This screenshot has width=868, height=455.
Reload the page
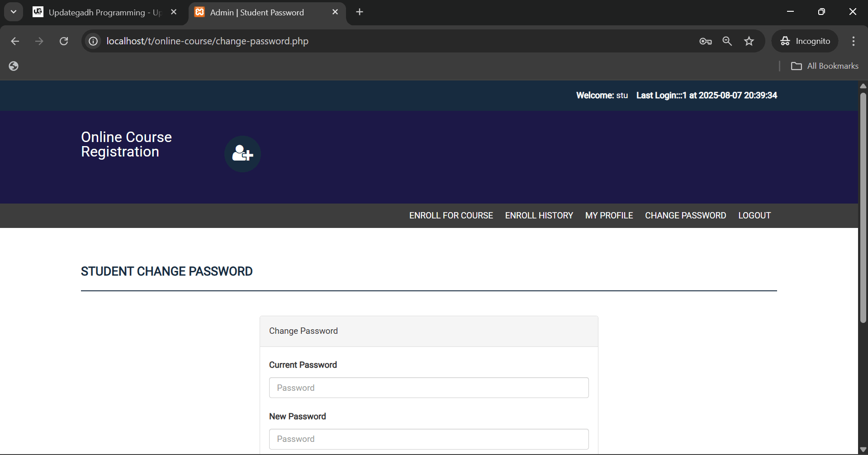[x=64, y=41]
